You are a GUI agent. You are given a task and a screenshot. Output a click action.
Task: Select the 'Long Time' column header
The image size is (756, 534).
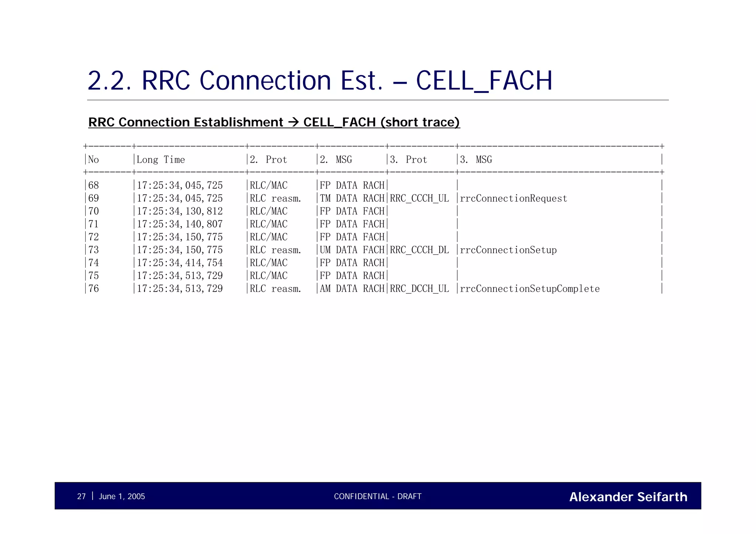(x=161, y=159)
